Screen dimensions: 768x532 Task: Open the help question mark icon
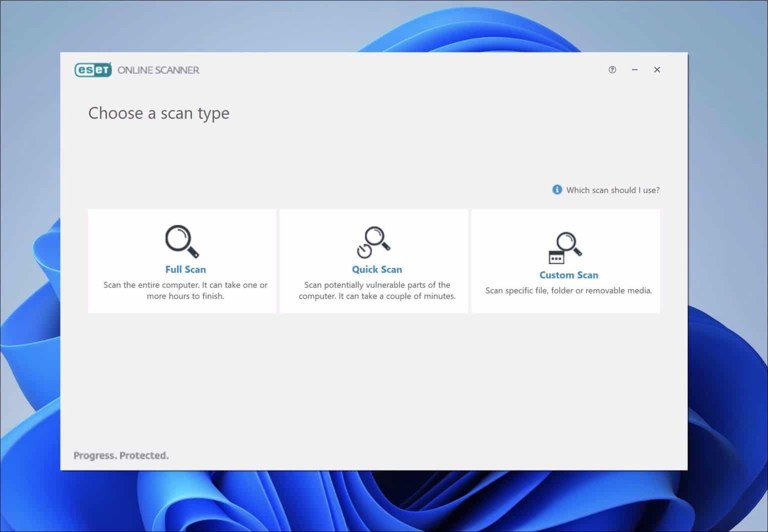pyautogui.click(x=612, y=69)
